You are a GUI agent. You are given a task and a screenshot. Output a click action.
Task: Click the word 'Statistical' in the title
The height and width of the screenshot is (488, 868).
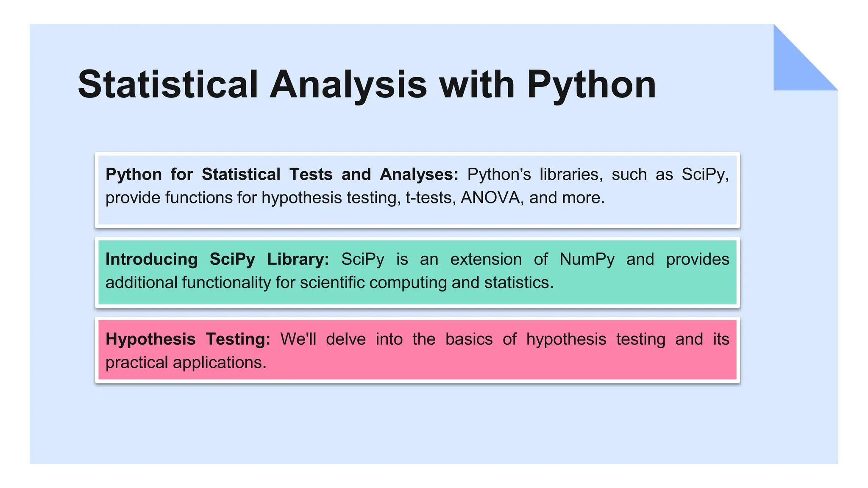coord(168,85)
